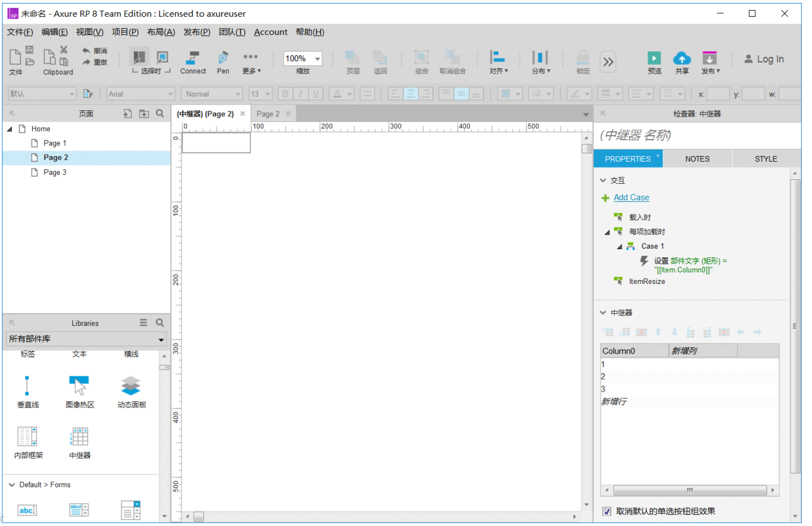Click the Redo (重做) button

[95, 62]
